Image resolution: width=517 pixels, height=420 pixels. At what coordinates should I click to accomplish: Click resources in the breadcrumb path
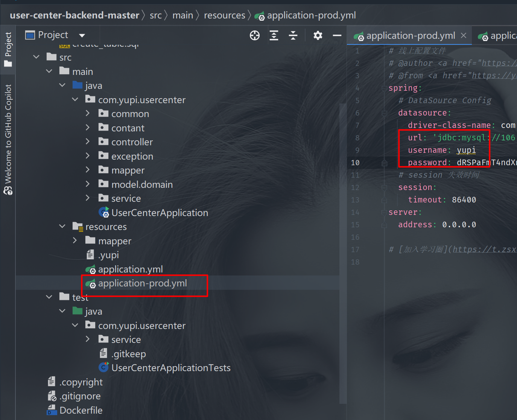(224, 15)
